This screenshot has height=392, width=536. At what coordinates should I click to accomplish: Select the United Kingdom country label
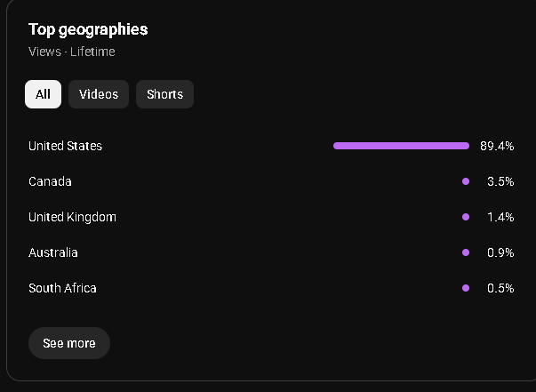(72, 218)
